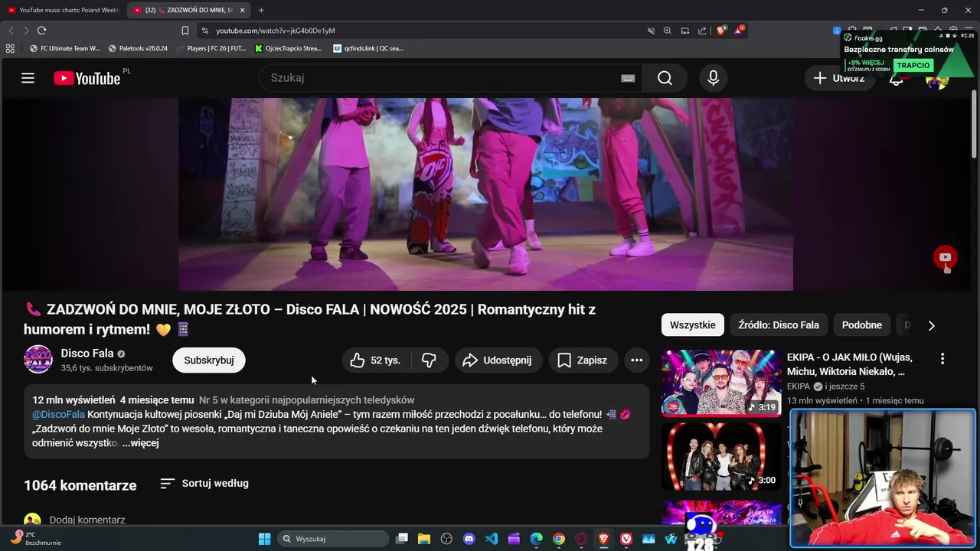Screen dimensions: 980x551
Task: Open the @DiscoFala mention link
Action: click(58, 415)
